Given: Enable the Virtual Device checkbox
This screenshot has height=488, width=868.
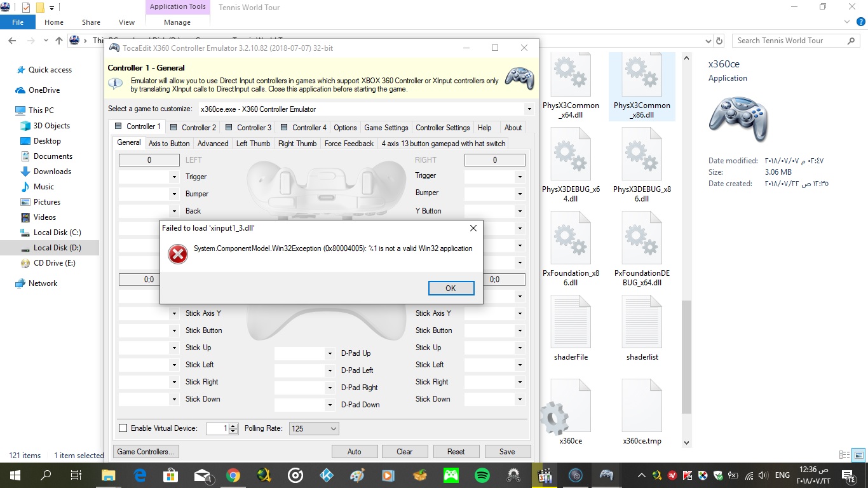Looking at the screenshot, I should pos(123,428).
